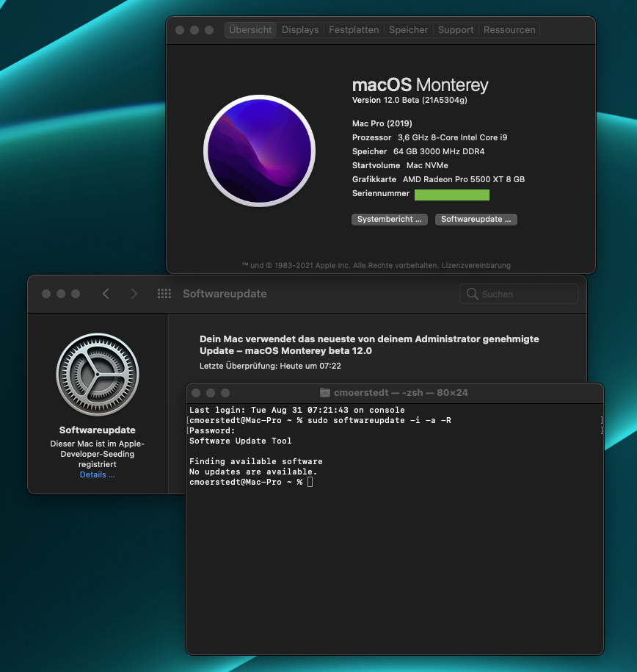Switch to the Übersicht tab
This screenshot has width=637, height=672.
coord(250,30)
